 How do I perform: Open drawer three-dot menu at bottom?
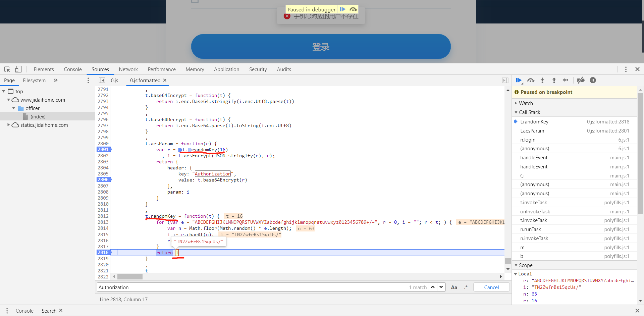(7, 311)
